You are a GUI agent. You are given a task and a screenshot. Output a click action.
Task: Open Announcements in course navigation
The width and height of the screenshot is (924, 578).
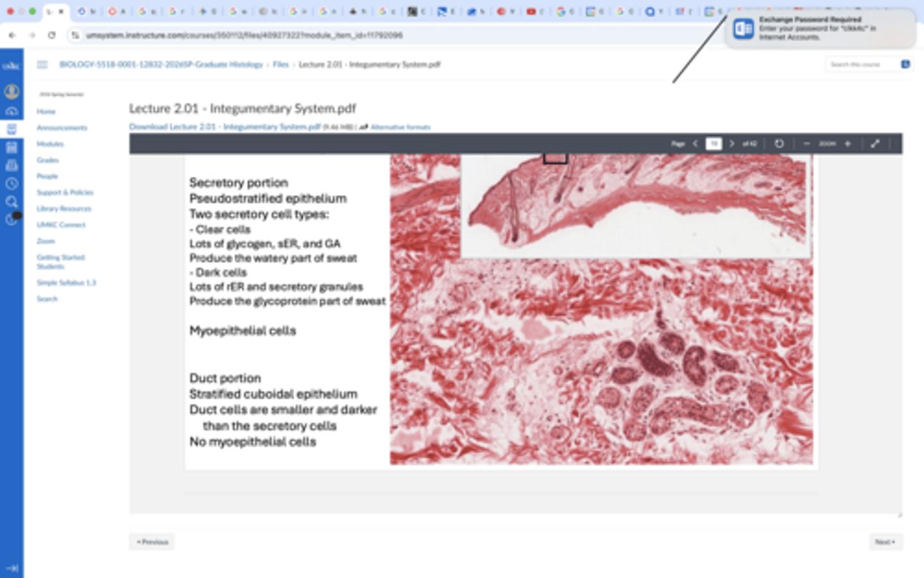tap(62, 128)
